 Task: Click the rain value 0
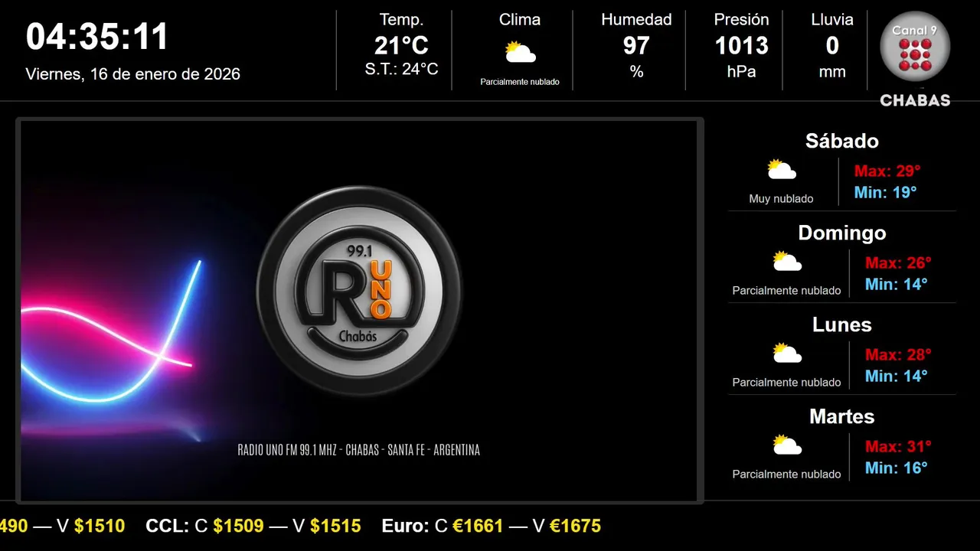(x=832, y=46)
